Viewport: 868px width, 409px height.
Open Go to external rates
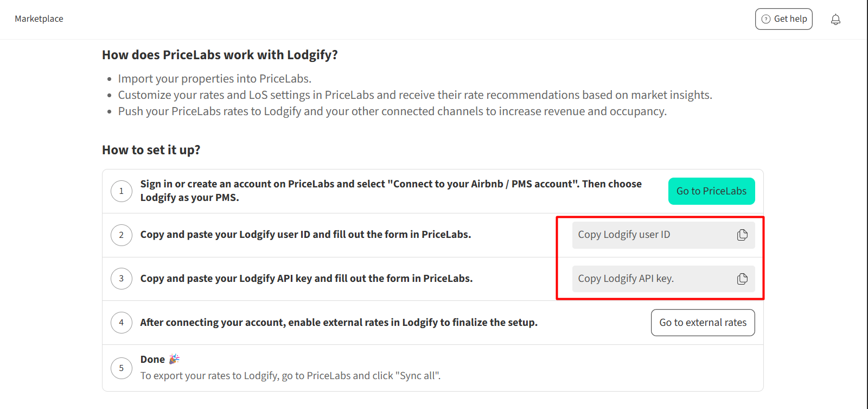[x=703, y=323]
